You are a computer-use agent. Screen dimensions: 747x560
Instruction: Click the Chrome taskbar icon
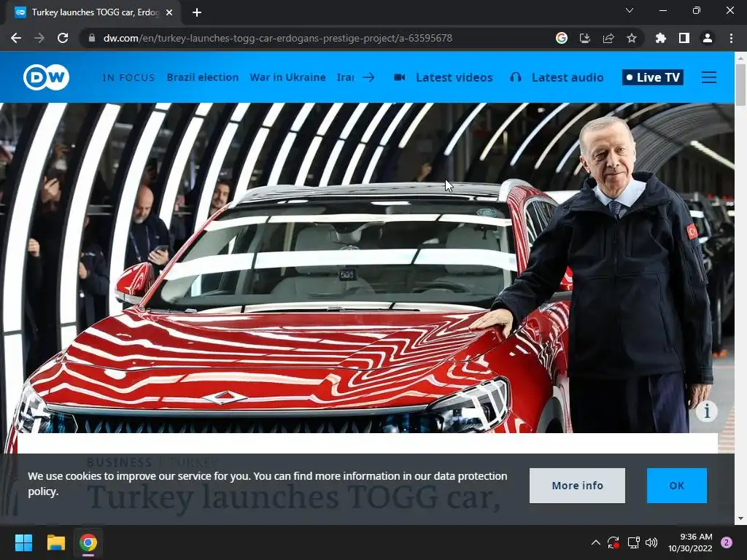click(x=88, y=542)
